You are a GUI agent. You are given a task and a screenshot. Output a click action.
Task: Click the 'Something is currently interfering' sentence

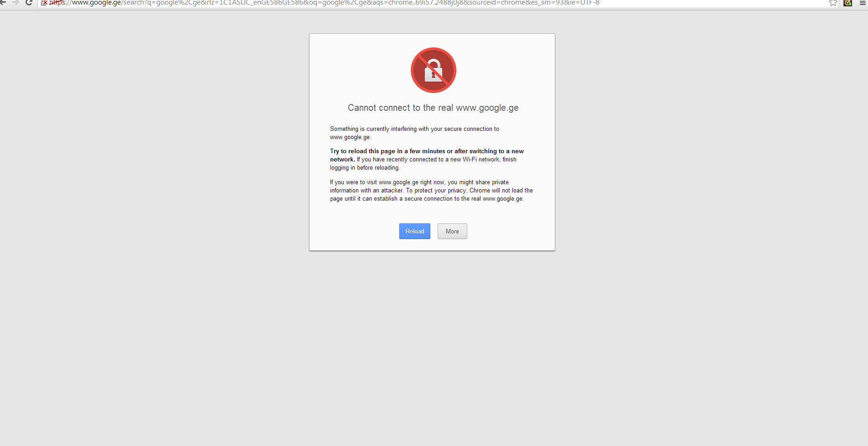point(414,133)
